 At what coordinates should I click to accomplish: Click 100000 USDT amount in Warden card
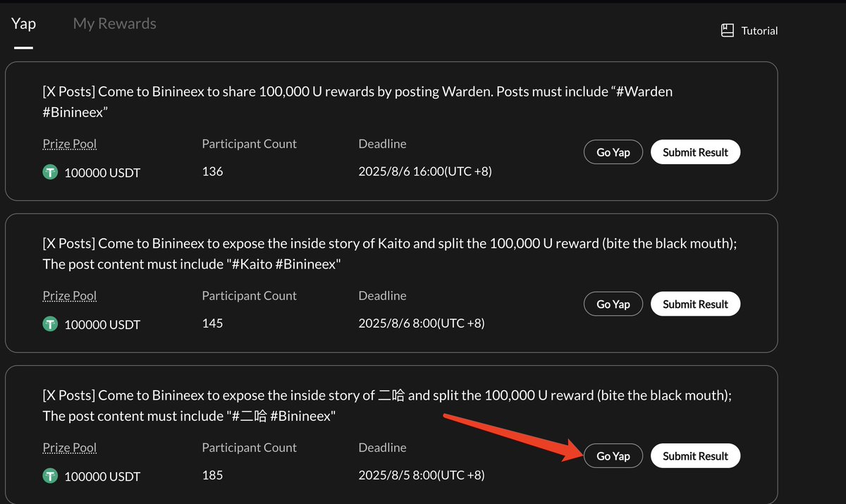(102, 173)
